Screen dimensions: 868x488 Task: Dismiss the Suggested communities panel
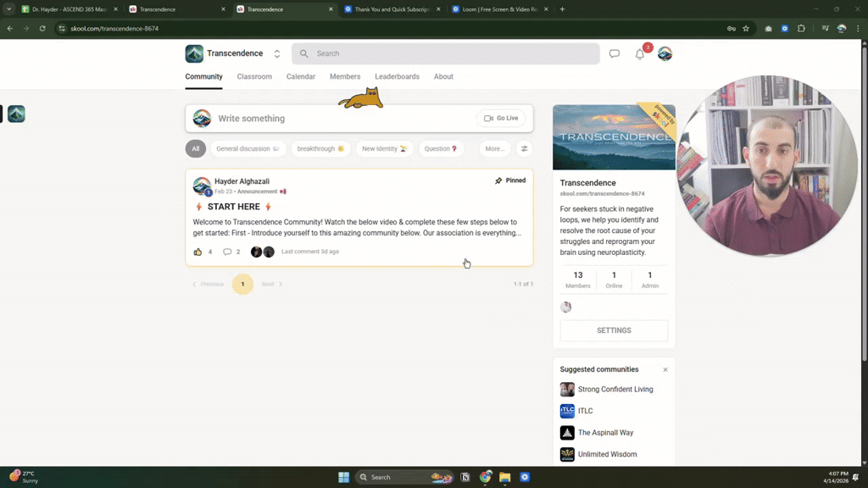coord(665,369)
